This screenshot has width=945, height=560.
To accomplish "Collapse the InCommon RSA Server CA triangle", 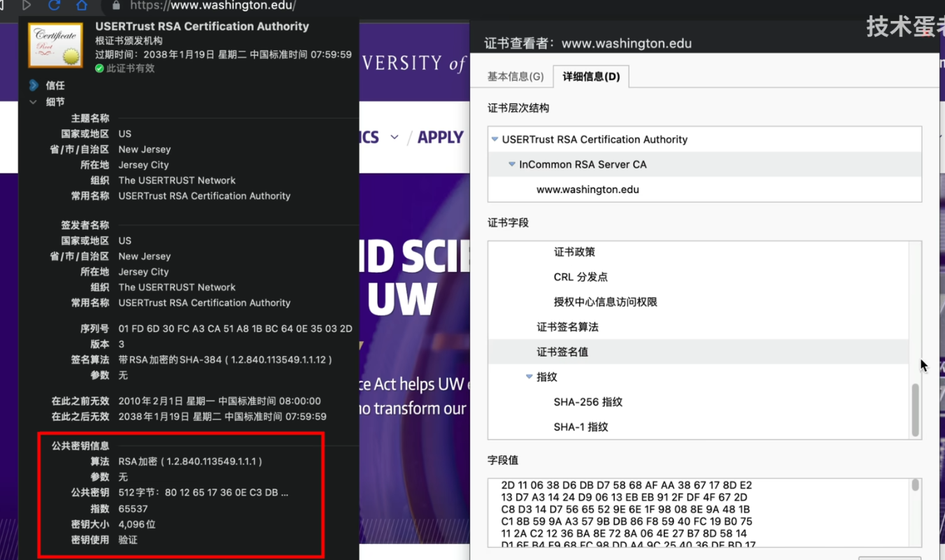I will click(x=512, y=164).
